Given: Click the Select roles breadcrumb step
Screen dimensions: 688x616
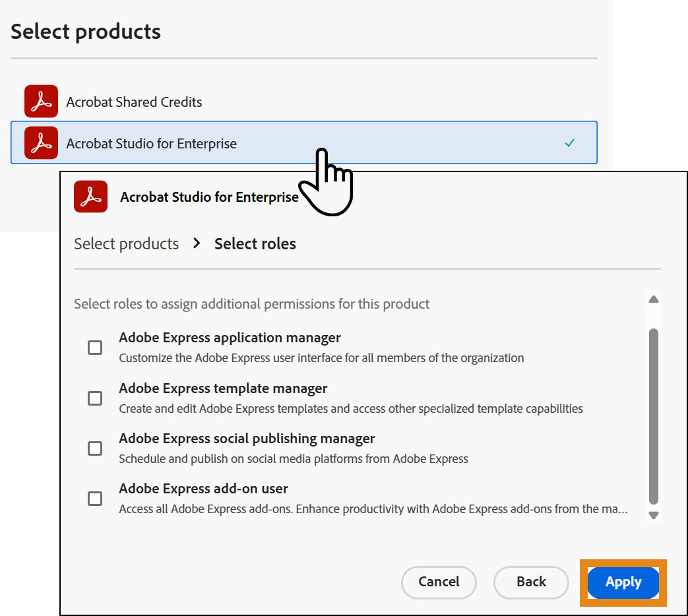Looking at the screenshot, I should pos(255,243).
